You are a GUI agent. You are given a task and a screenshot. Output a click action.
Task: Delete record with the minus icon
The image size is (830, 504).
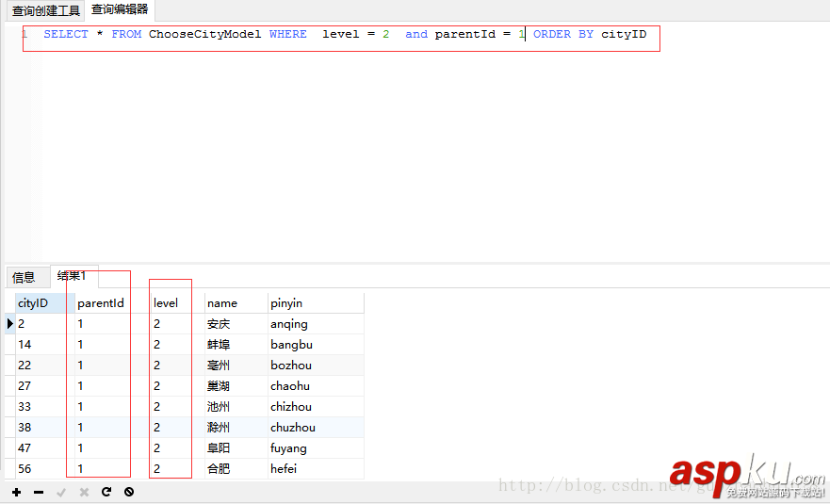click(39, 493)
